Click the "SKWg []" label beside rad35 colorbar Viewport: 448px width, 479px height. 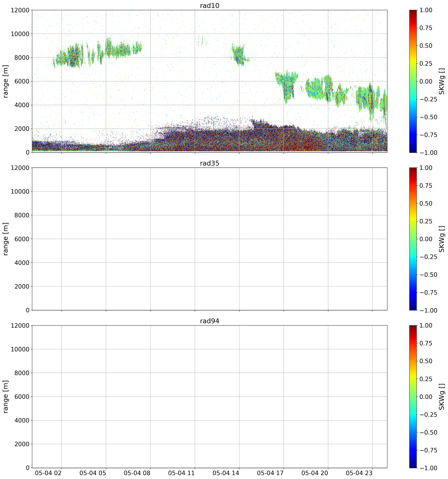click(x=442, y=239)
